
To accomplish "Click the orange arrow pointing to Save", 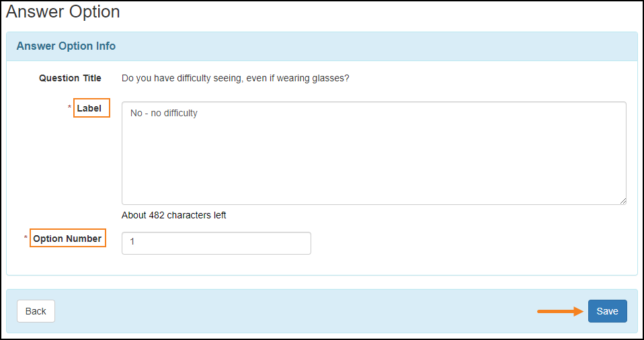I will [x=561, y=312].
